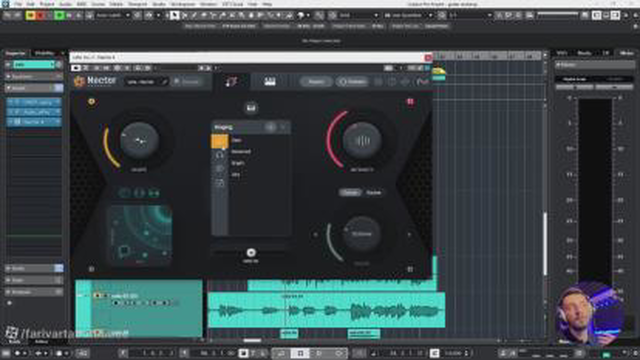Choose the fourth style option in list
The image size is (640, 360).
pyautogui.click(x=236, y=174)
